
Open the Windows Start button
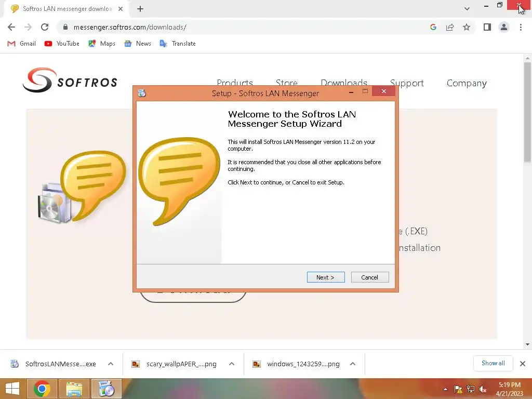point(12,389)
